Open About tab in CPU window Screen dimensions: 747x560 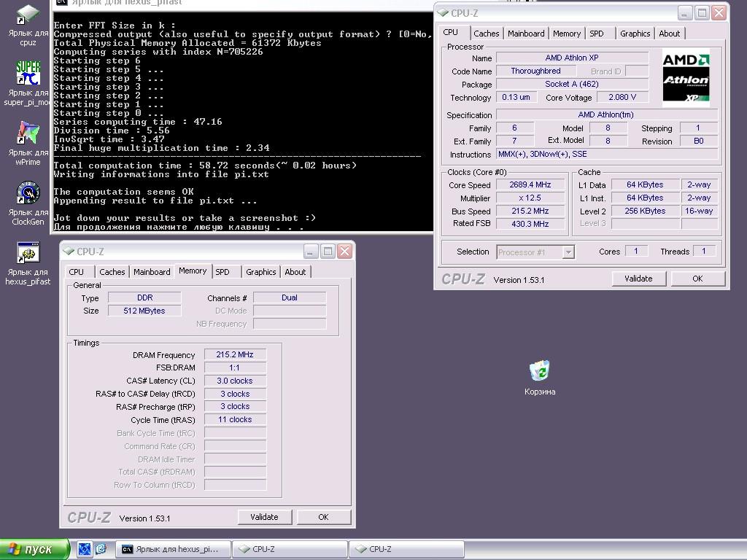[x=670, y=34]
